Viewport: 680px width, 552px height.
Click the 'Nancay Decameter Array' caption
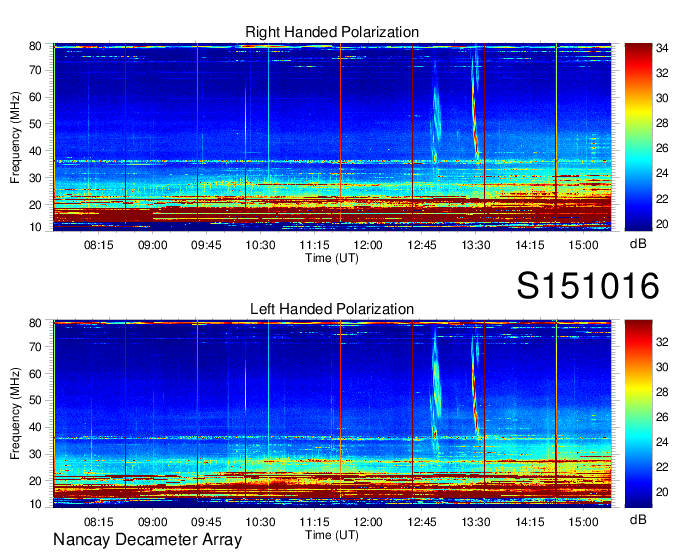pyautogui.click(x=147, y=540)
